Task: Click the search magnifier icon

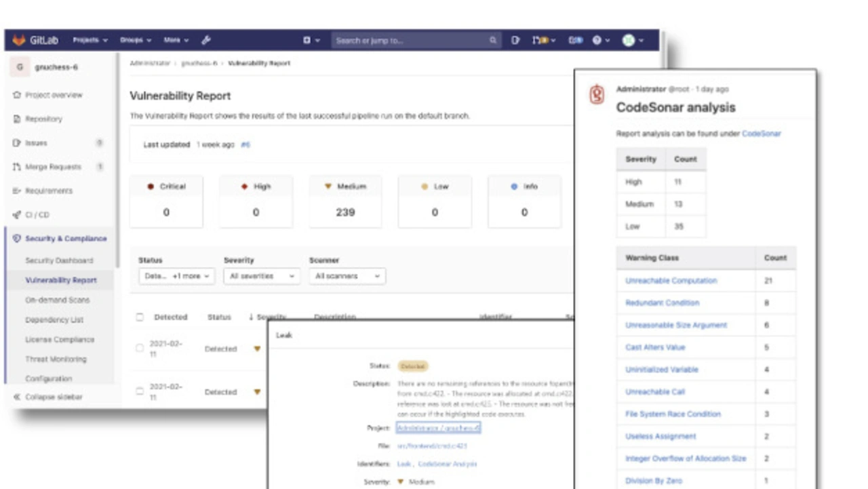Action: coord(493,41)
